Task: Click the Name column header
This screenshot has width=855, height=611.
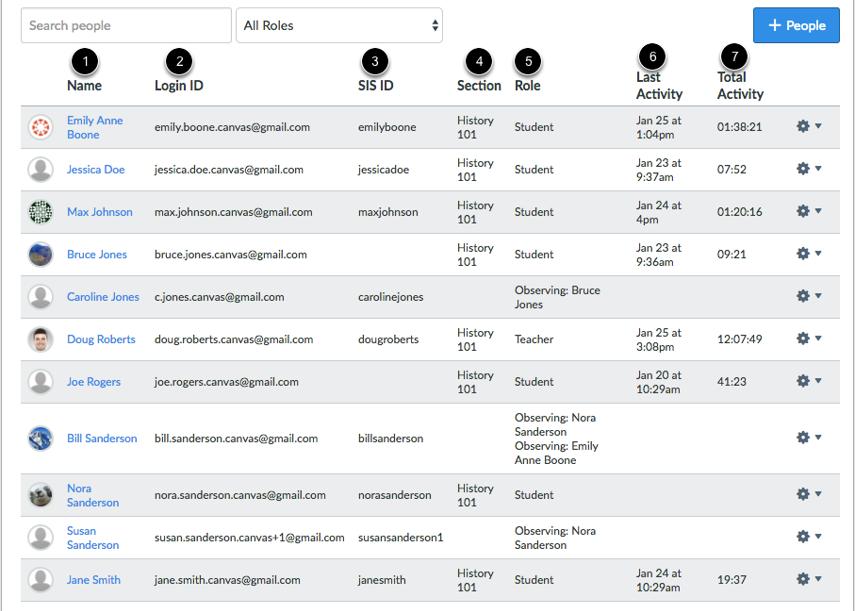Action: [x=85, y=86]
